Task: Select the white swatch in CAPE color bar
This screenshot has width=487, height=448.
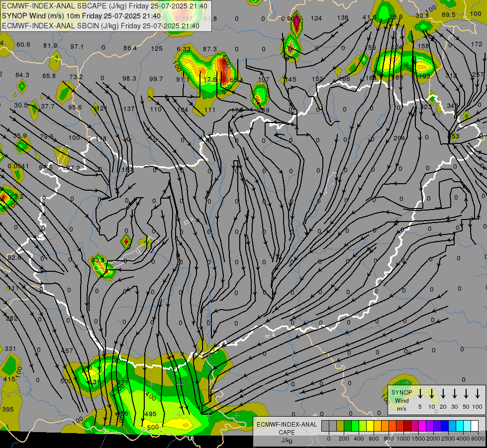Action: tap(475, 426)
